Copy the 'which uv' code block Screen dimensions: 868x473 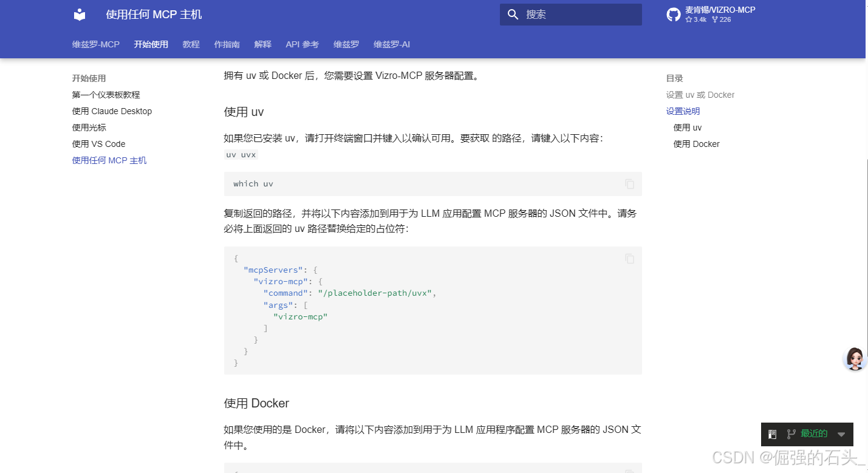630,184
